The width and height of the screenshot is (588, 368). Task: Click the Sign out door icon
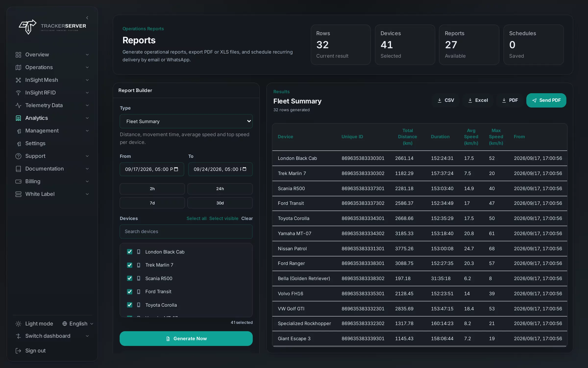18,351
